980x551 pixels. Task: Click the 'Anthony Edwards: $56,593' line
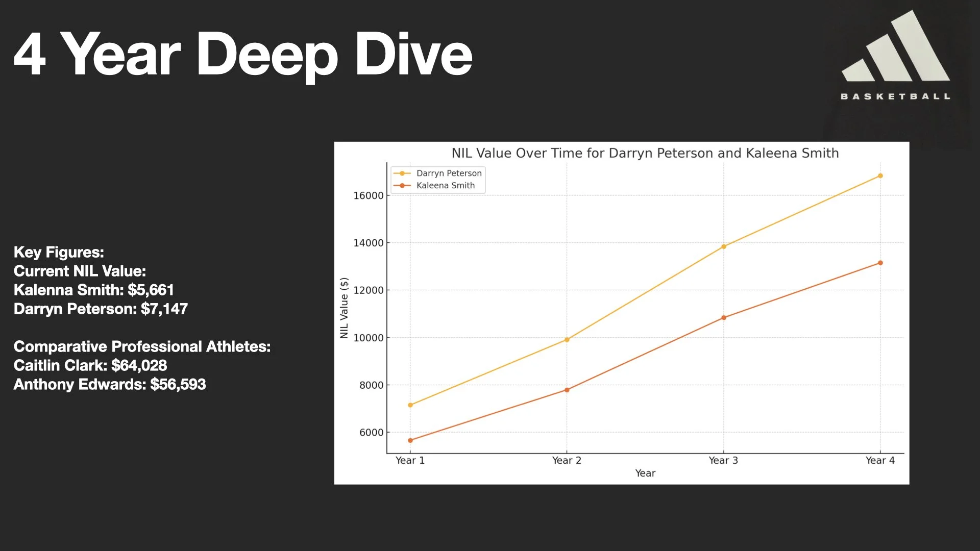[110, 384]
